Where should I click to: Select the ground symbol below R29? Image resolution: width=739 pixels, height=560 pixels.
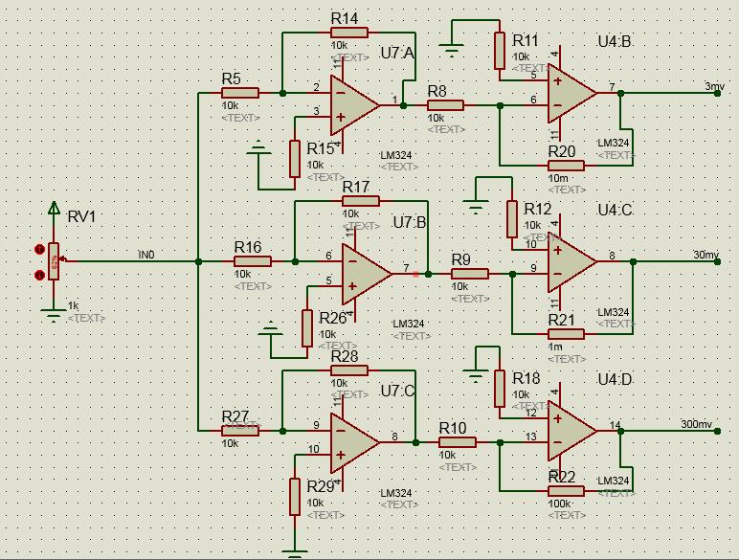coord(295,554)
